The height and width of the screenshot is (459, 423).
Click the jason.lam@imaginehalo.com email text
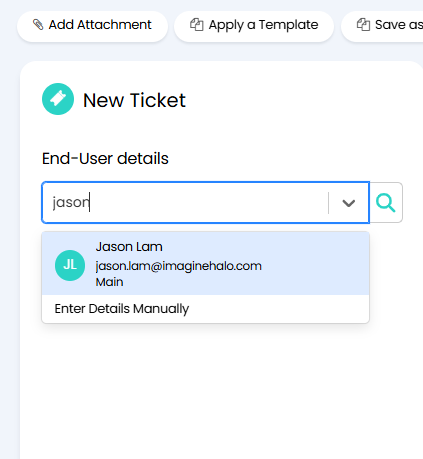(179, 266)
